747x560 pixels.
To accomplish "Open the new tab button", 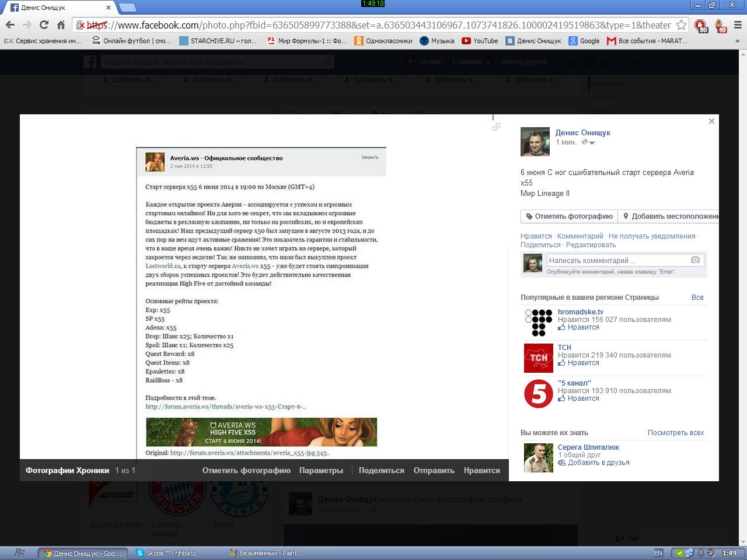I will (127, 8).
